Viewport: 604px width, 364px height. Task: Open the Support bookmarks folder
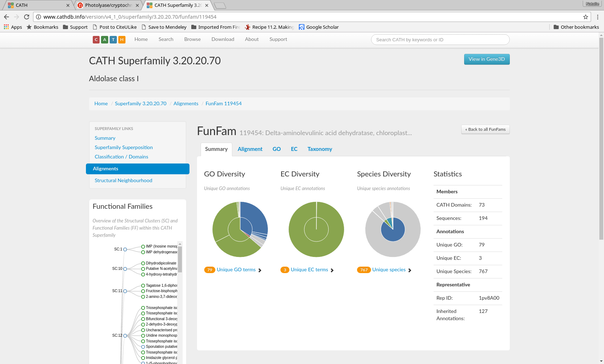[x=75, y=27]
